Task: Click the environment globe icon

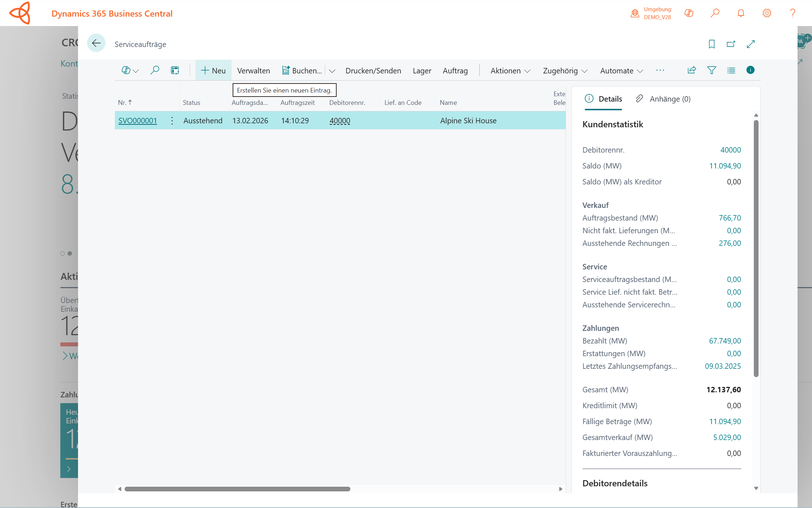Action: (635, 13)
